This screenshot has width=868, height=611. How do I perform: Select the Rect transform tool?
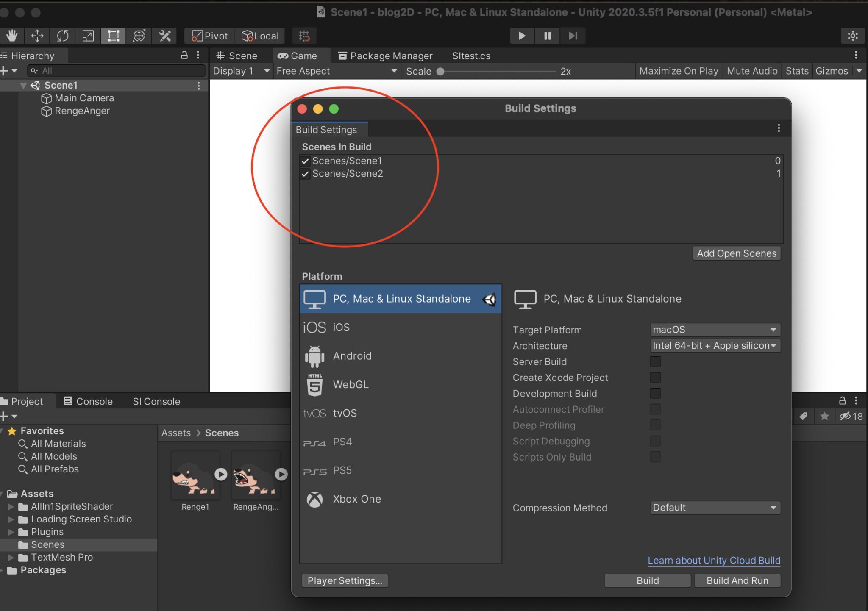(x=113, y=36)
